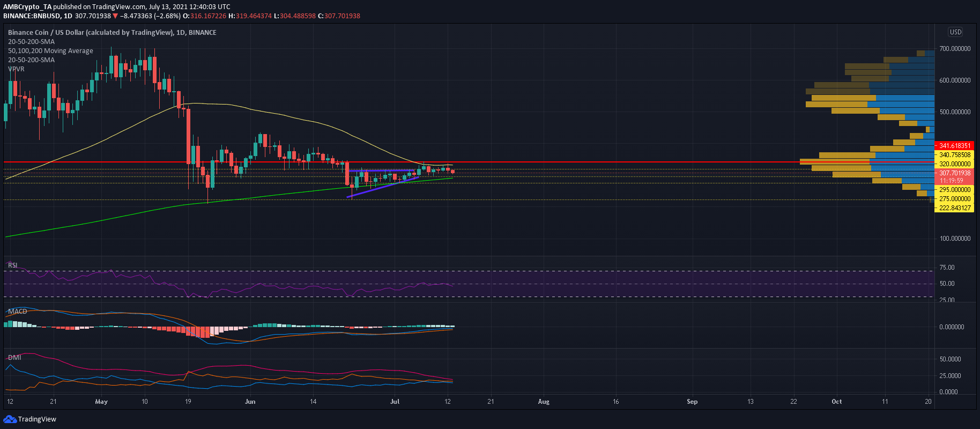Select the first 20-50-200-SMA indicator label
The width and height of the screenshot is (980, 429).
coord(31,41)
